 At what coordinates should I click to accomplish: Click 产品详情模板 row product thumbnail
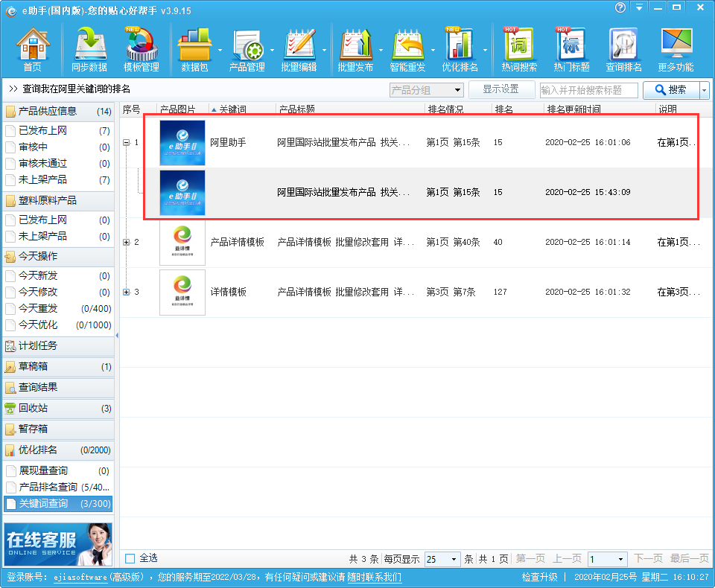[x=182, y=242]
